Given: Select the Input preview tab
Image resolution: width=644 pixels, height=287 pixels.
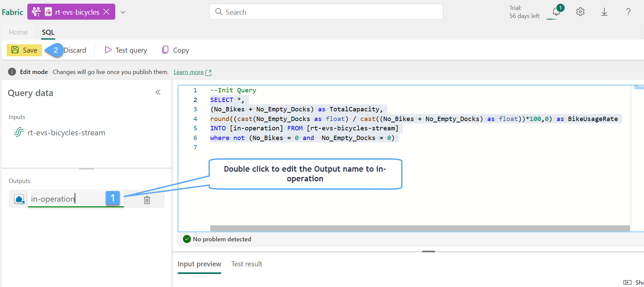Looking at the screenshot, I should 199,264.
